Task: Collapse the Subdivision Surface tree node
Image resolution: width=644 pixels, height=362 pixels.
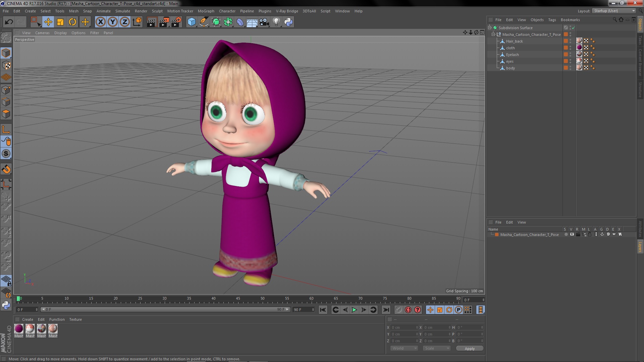Action: pyautogui.click(x=490, y=28)
